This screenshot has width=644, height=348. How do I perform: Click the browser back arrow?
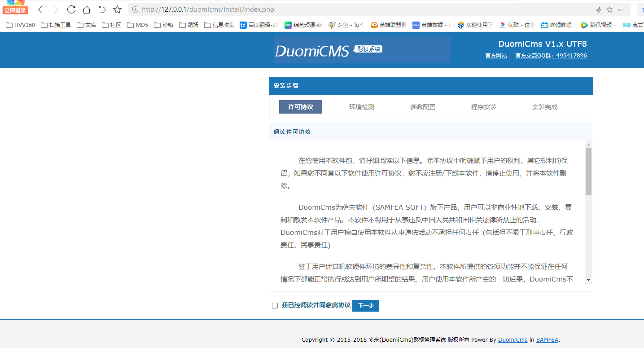coord(40,9)
